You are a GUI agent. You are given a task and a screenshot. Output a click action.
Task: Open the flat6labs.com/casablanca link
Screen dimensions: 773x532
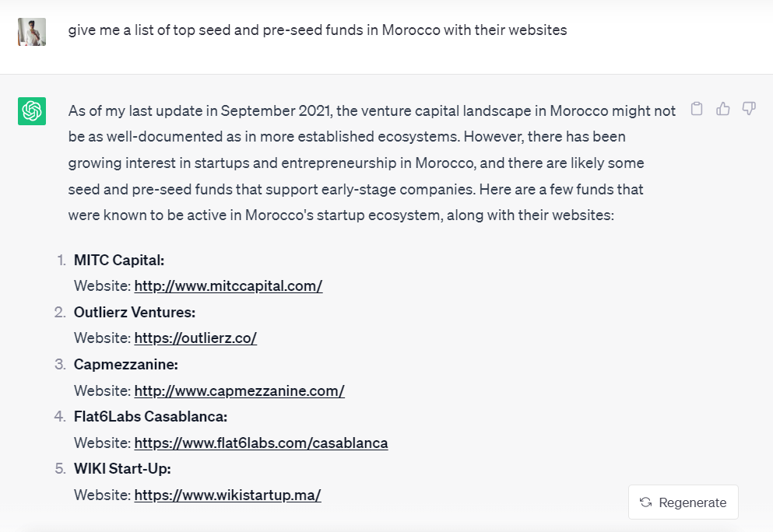pyautogui.click(x=261, y=443)
